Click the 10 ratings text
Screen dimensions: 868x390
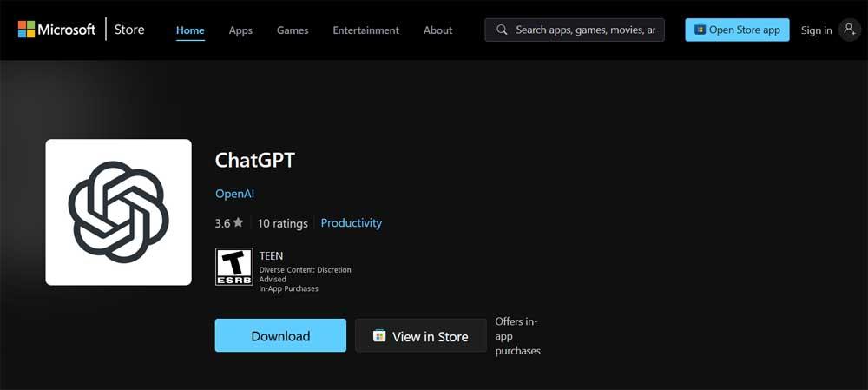click(x=282, y=223)
